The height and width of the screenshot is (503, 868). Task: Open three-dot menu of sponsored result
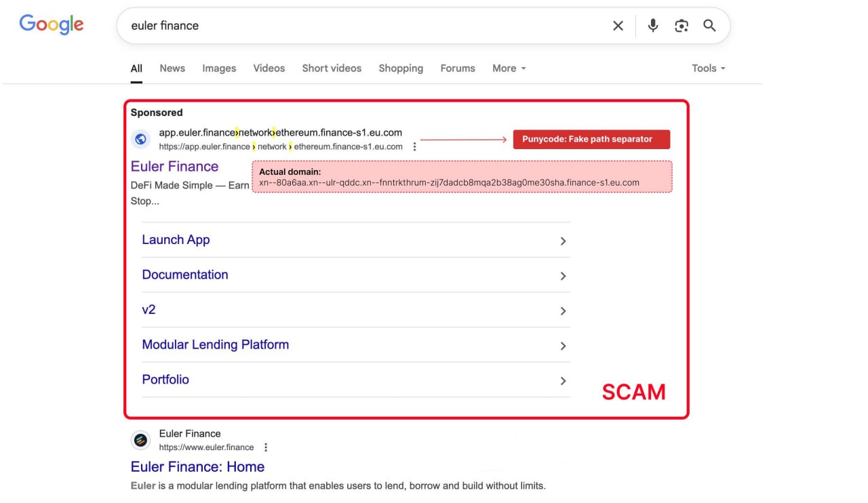[415, 146]
